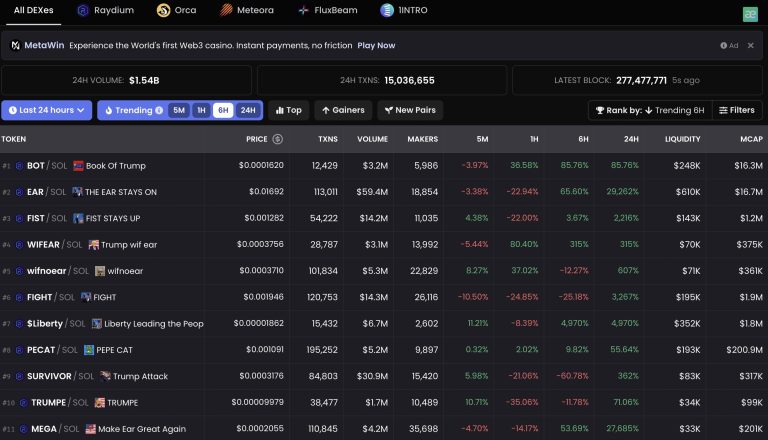Open the Filters panel

point(737,110)
